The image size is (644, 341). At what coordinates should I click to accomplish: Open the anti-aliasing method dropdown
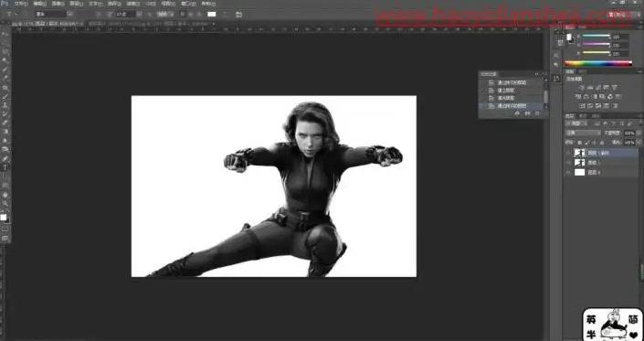point(166,14)
